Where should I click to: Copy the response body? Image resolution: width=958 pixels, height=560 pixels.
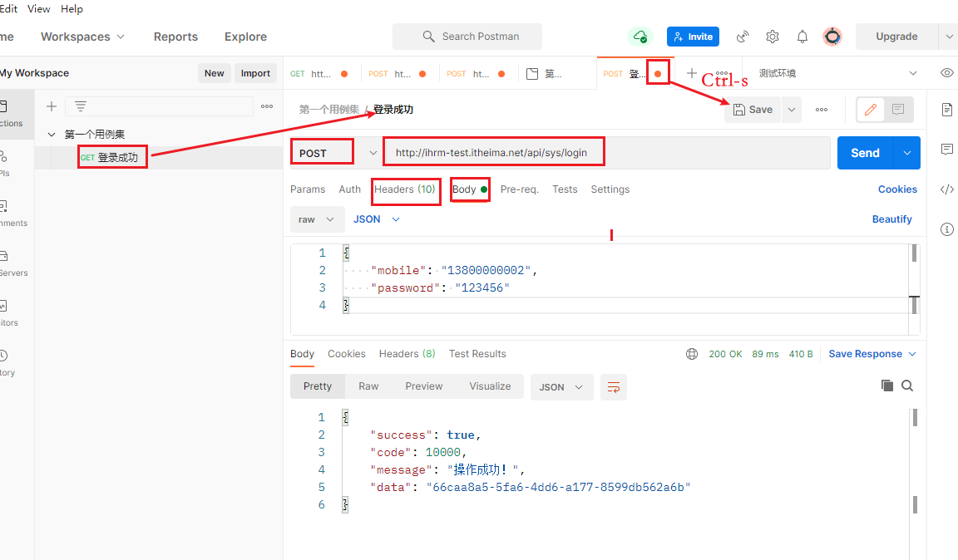point(886,386)
